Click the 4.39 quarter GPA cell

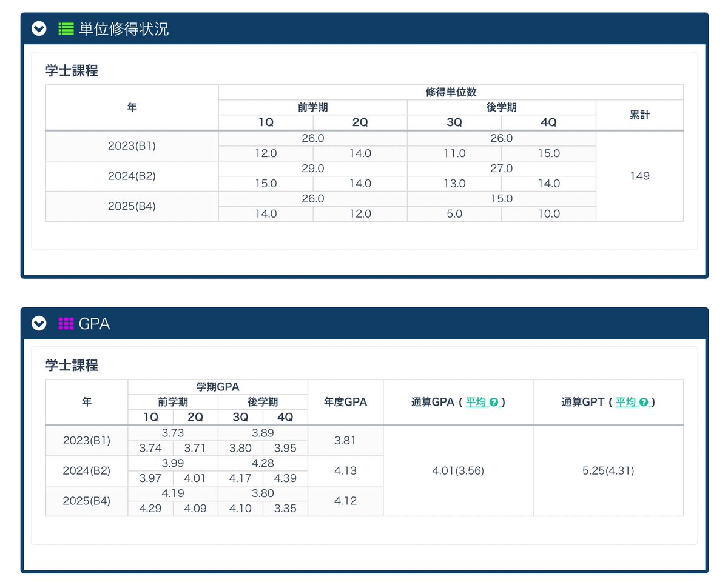click(x=285, y=478)
